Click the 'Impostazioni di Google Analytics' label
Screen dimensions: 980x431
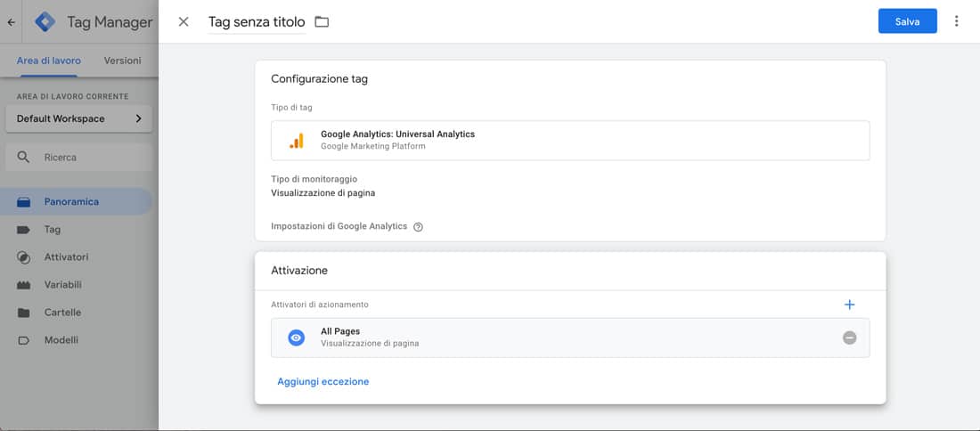pos(339,226)
